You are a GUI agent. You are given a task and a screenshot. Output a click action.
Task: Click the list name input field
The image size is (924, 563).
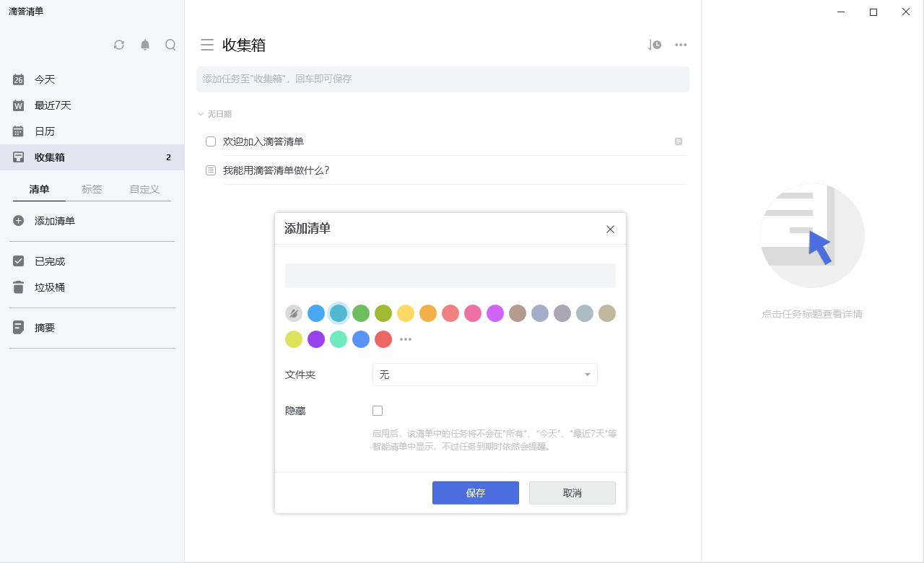450,276
